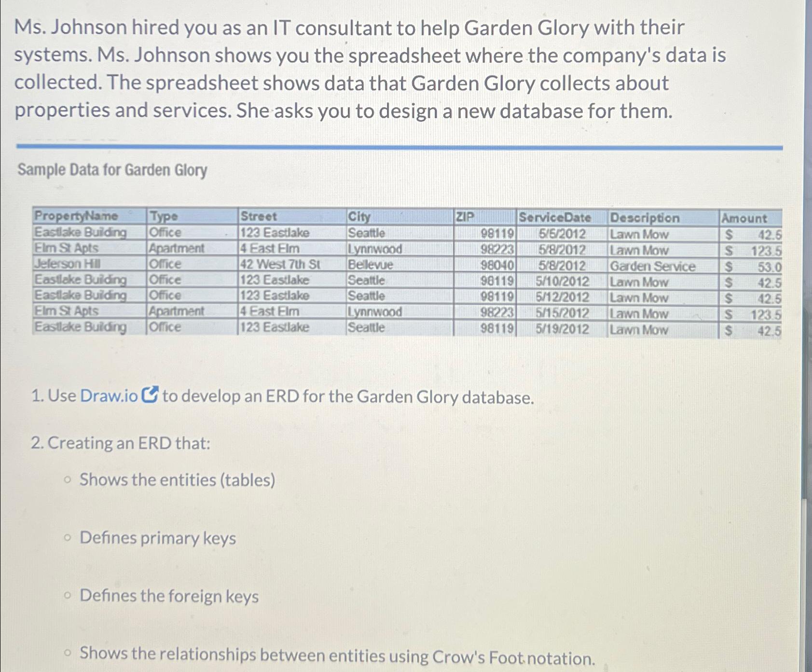Click the Sample Data for Garden Glory heading
Screen dimensions: 812x672
pos(111,169)
